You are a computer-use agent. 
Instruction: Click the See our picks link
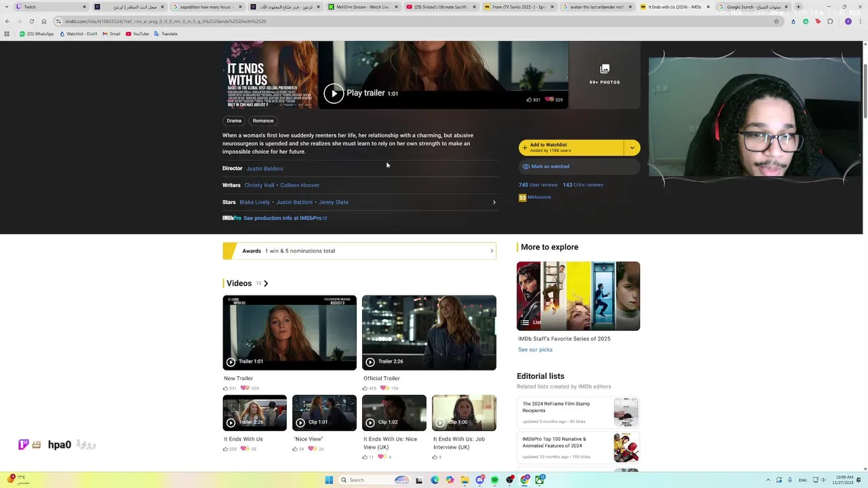[535, 350]
